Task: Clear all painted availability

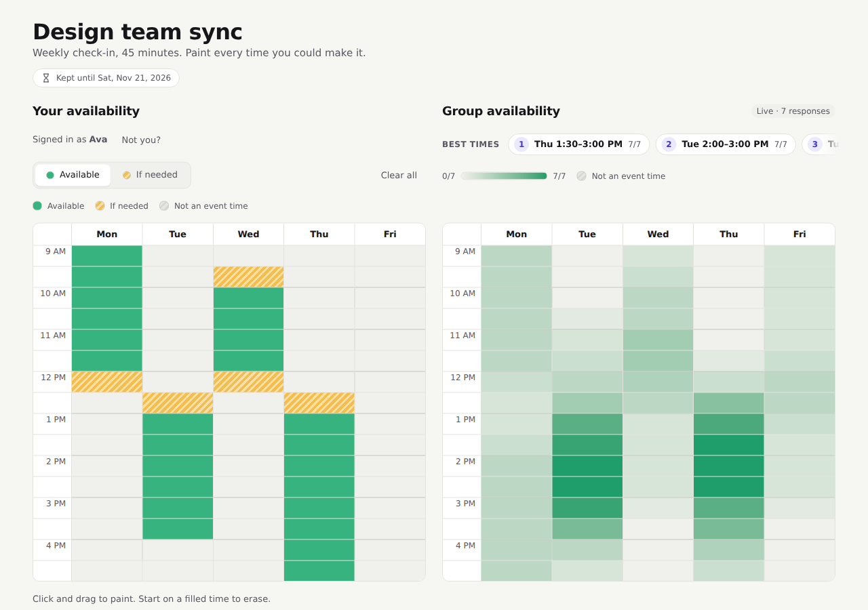Action: click(399, 176)
